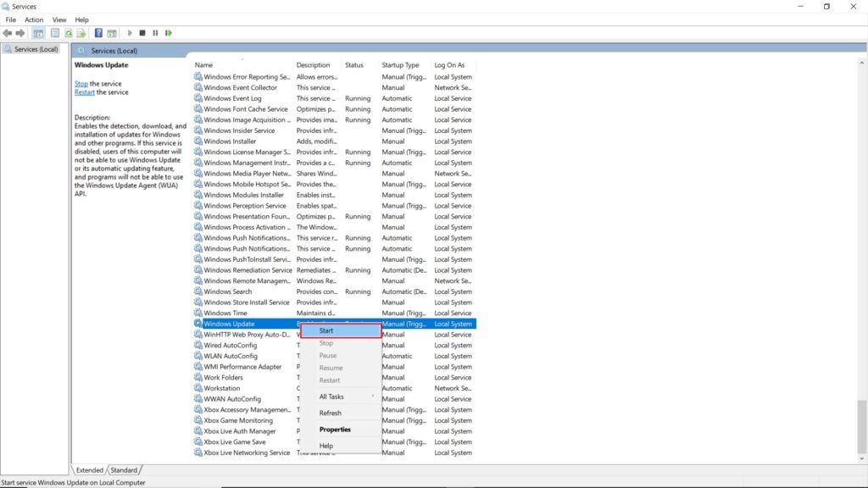
Task: Choose Help in the context menu
Action: point(341,446)
